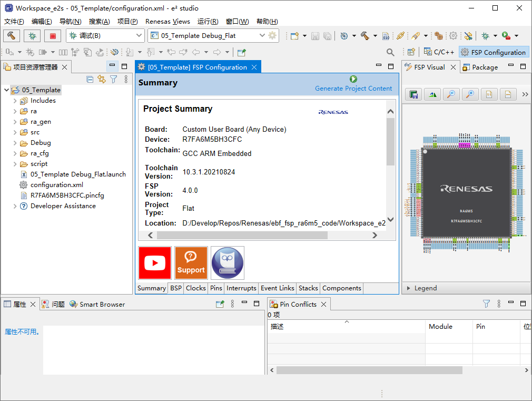Expand the ra_gen folder
Viewport: 532px width, 401px height.
pos(15,122)
